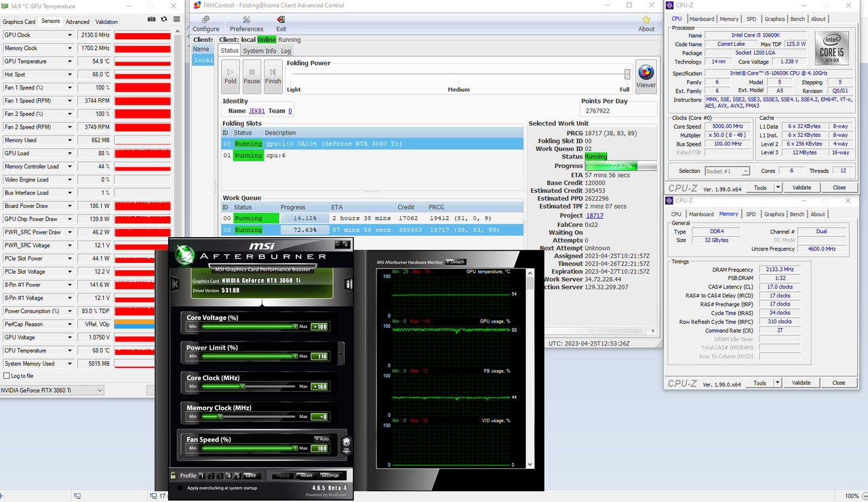The height and width of the screenshot is (502, 868).
Task: Click Afterburner dragon logo
Action: click(x=184, y=254)
